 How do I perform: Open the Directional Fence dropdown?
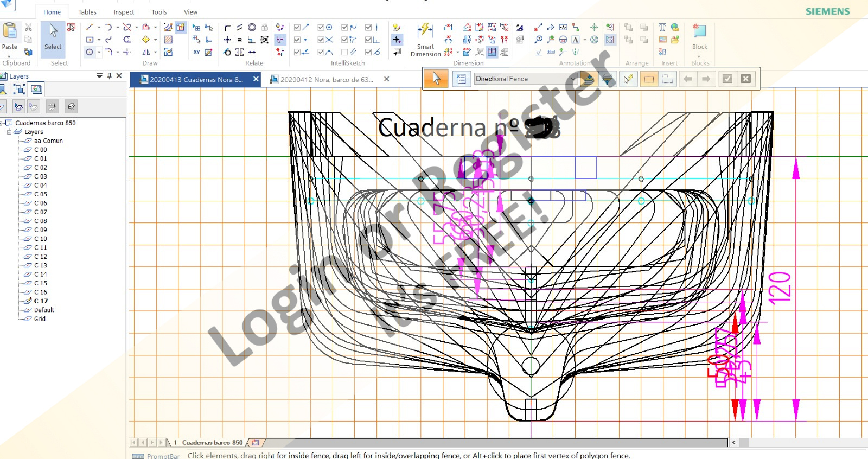tap(573, 79)
